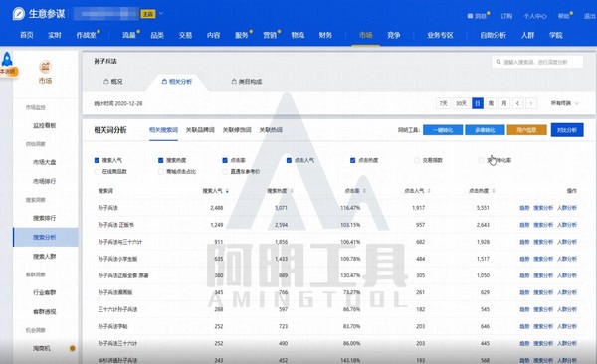The width and height of the screenshot is (597, 364).
Task: Check the 在线商品数 checkbox
Action: pyautogui.click(x=97, y=172)
